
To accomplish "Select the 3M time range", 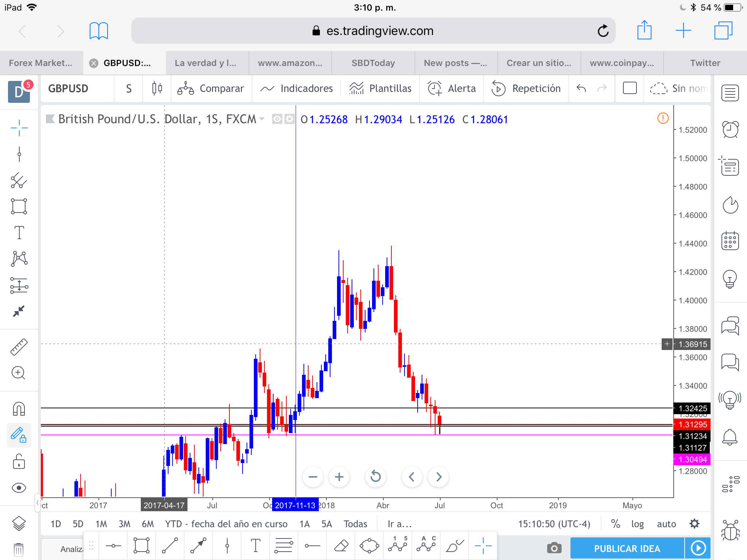I will (124, 524).
